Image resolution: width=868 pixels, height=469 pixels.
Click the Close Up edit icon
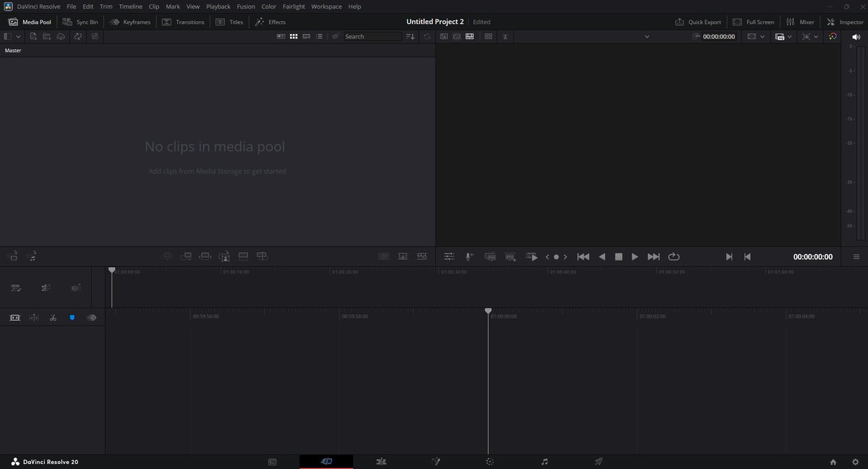pyautogui.click(x=225, y=256)
